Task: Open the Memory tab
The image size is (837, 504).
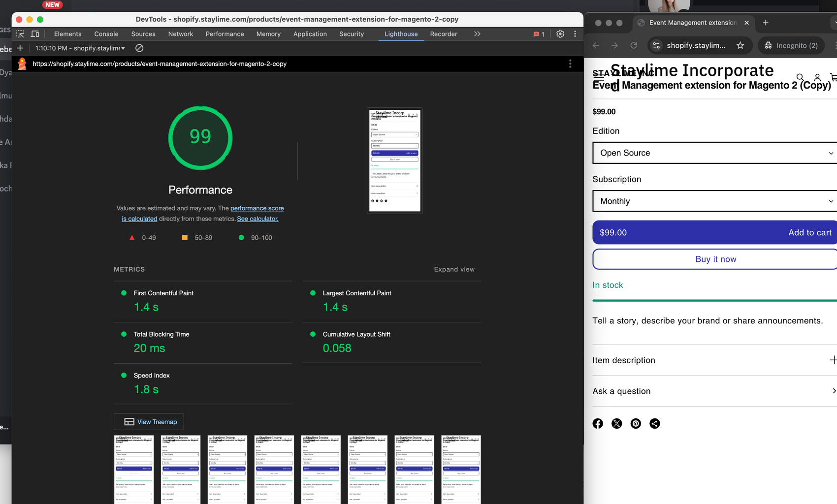Action: point(268,34)
